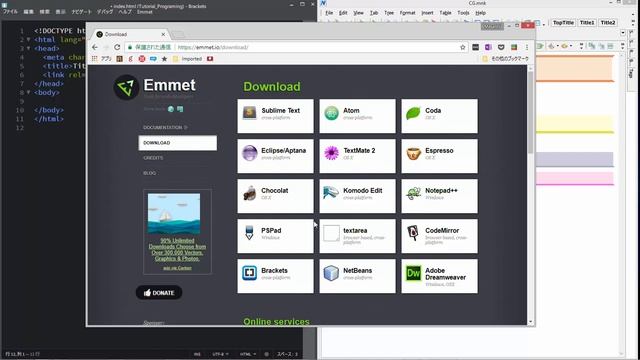Open the CREDITS sidebar link
The image size is (640, 360).
pyautogui.click(x=153, y=158)
